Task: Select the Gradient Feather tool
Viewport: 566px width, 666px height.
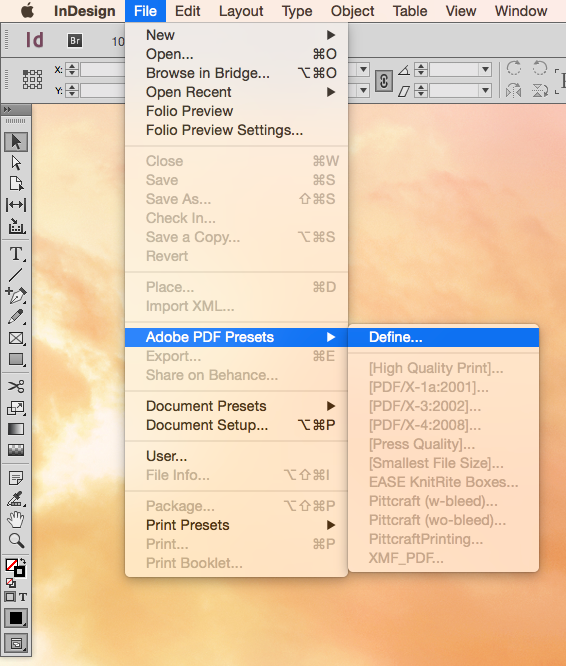Action: pyautogui.click(x=16, y=450)
